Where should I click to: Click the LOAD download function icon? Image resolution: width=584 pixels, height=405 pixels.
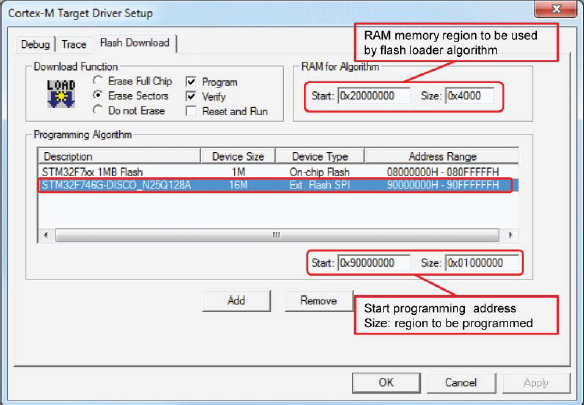tap(61, 94)
